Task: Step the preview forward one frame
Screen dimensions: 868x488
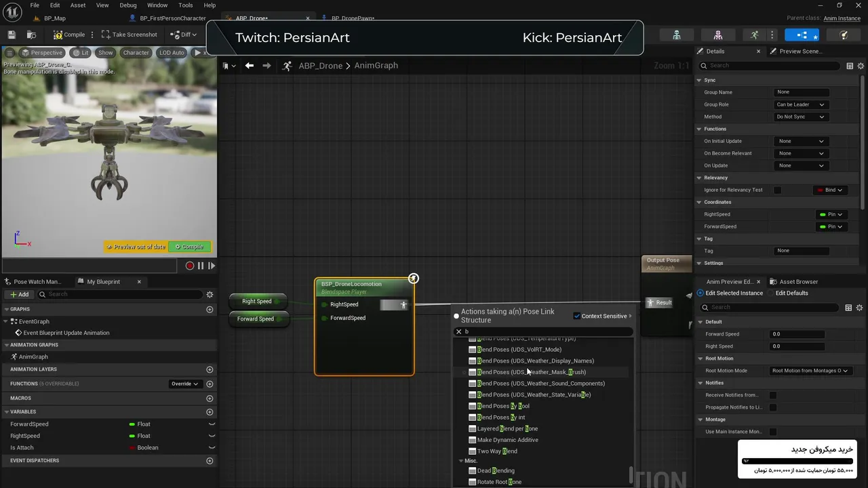Action: (212, 266)
